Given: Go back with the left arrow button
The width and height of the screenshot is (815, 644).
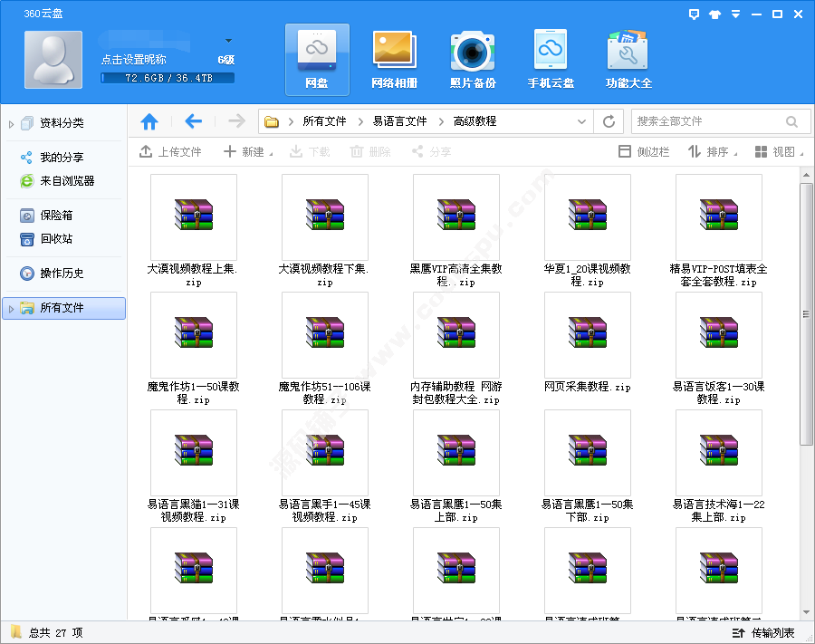Looking at the screenshot, I should [x=194, y=121].
